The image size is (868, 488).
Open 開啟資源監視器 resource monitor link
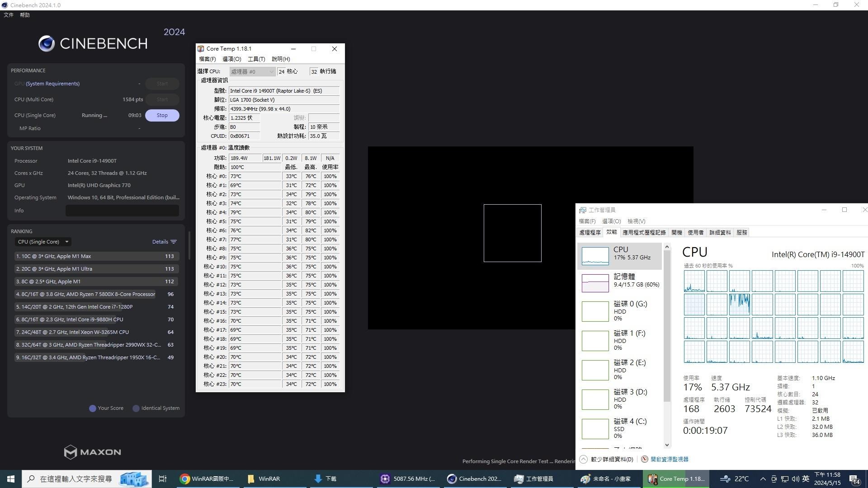669,459
